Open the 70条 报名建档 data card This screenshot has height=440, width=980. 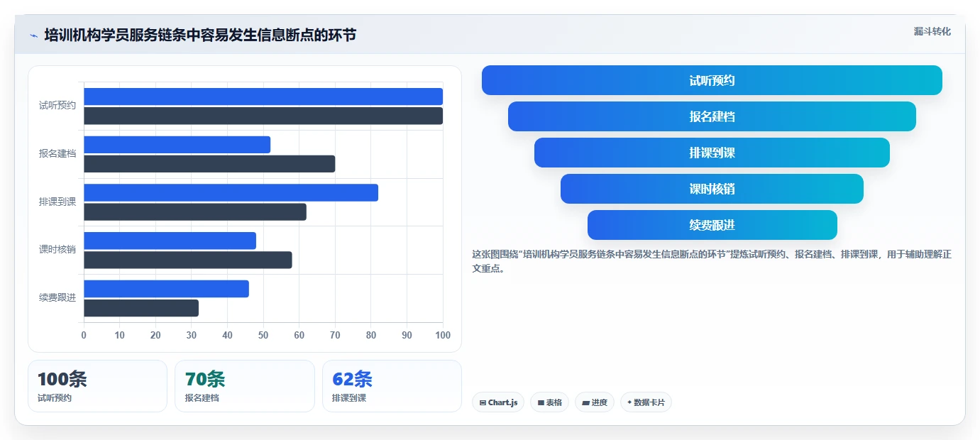click(245, 386)
